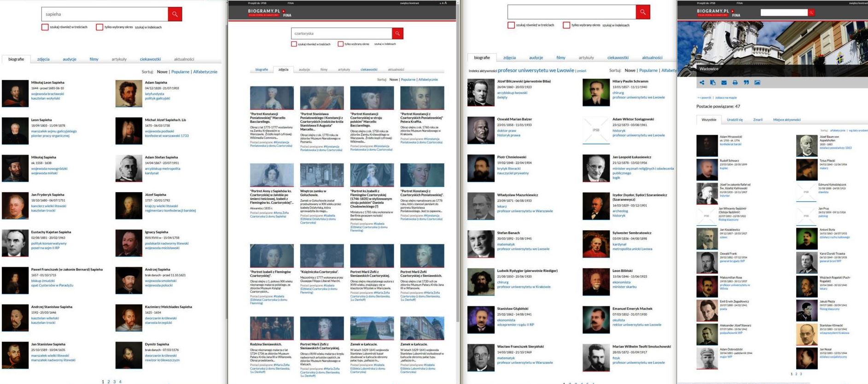Tick 'szukaj również w treściach' under the sapieha search
This screenshot has width=868, height=384.
tap(45, 27)
